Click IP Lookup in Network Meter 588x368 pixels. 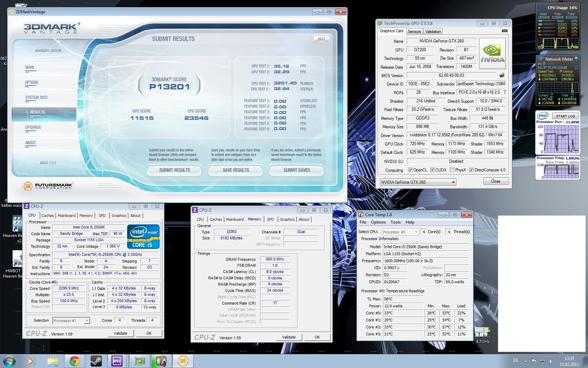click(566, 71)
